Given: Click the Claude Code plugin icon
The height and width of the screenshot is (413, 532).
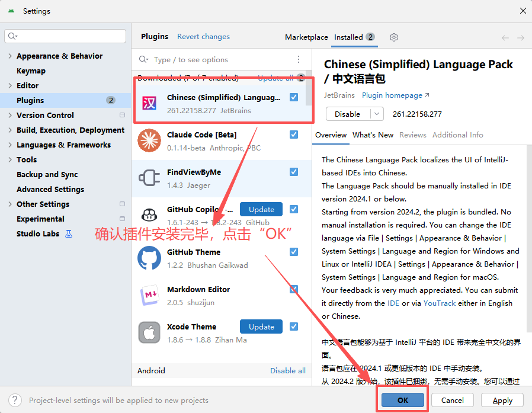Looking at the screenshot, I should 149,140.
